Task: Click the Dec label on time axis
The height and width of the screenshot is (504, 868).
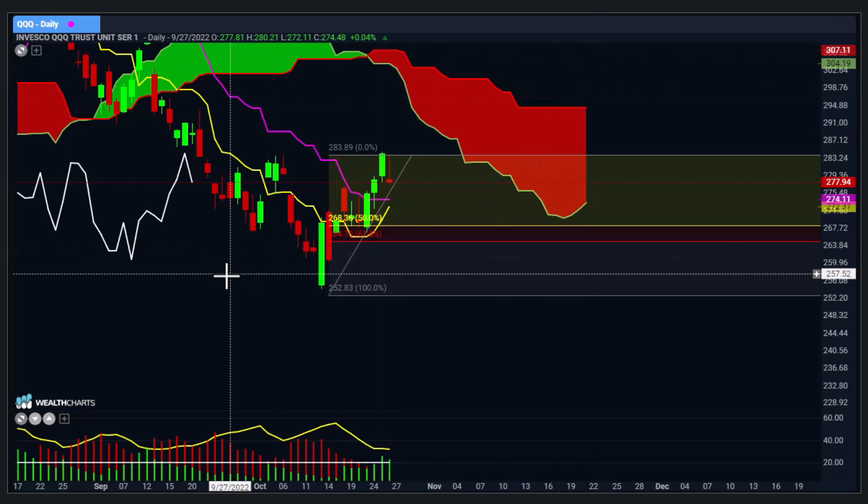Action: click(662, 487)
